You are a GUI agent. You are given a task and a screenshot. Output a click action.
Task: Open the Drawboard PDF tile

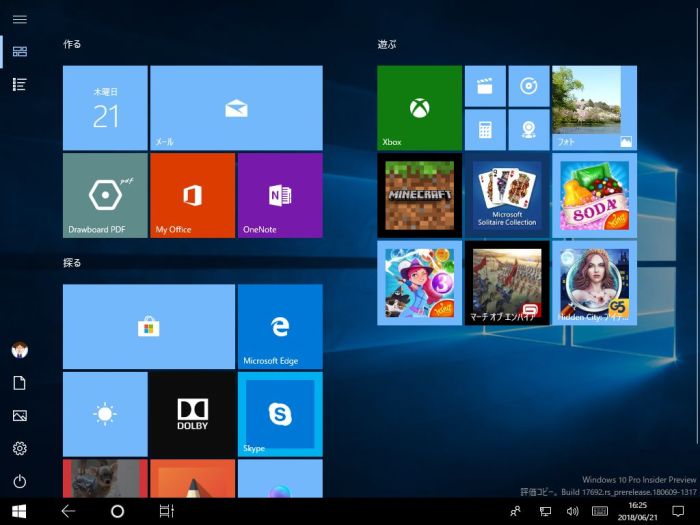105,195
